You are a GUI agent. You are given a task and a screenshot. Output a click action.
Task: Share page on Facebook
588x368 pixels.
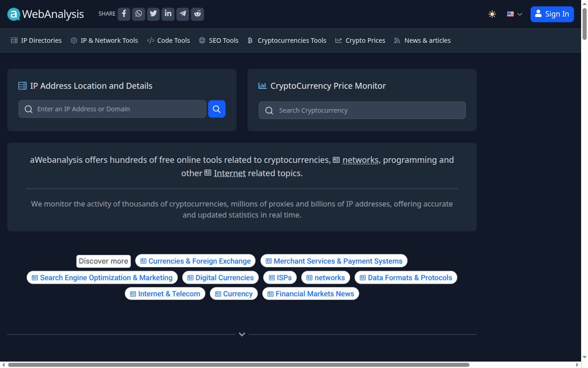(x=124, y=14)
